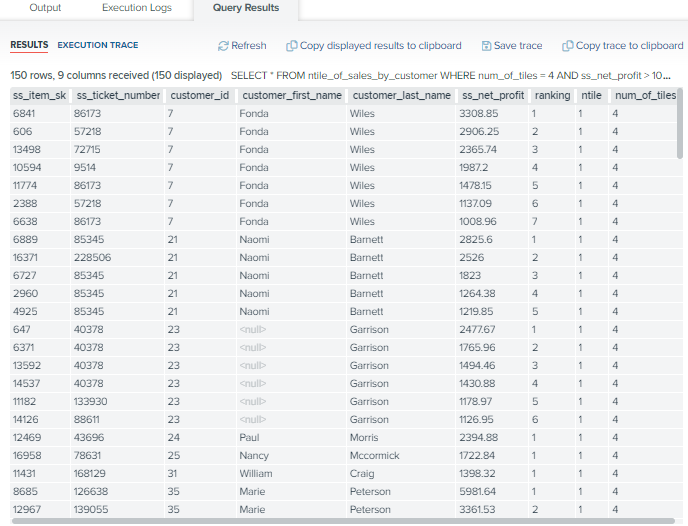Click the customer_first_name column header

(x=292, y=95)
